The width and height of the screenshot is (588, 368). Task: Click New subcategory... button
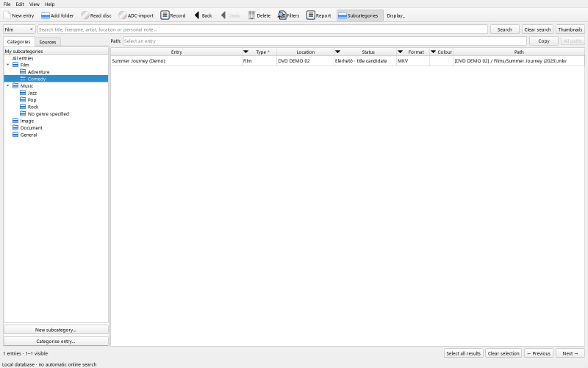pos(56,330)
